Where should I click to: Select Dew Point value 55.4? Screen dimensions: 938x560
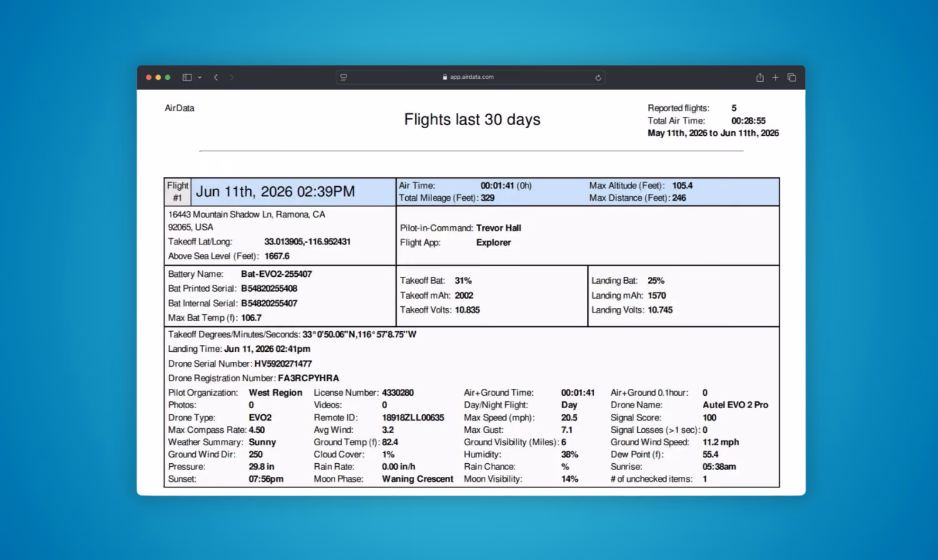(x=710, y=454)
